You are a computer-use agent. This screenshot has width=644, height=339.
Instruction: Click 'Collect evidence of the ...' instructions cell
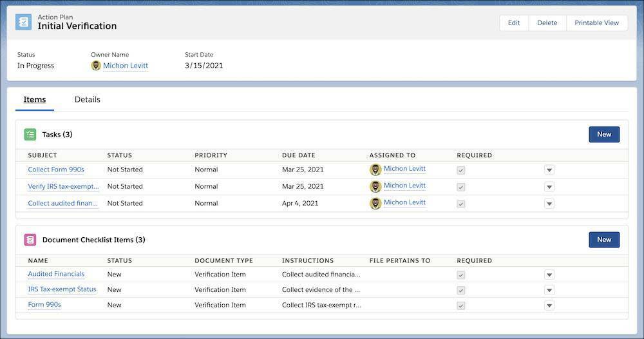[321, 289]
